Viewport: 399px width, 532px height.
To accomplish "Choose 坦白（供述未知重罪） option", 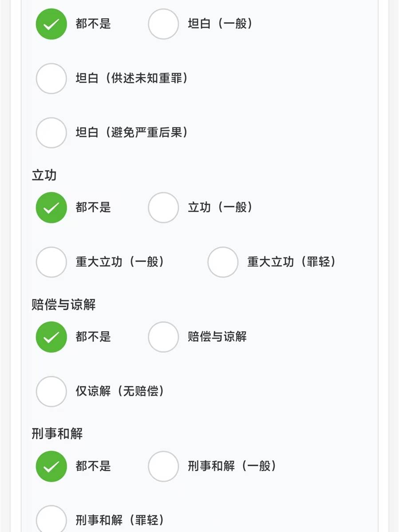I will (x=51, y=79).
